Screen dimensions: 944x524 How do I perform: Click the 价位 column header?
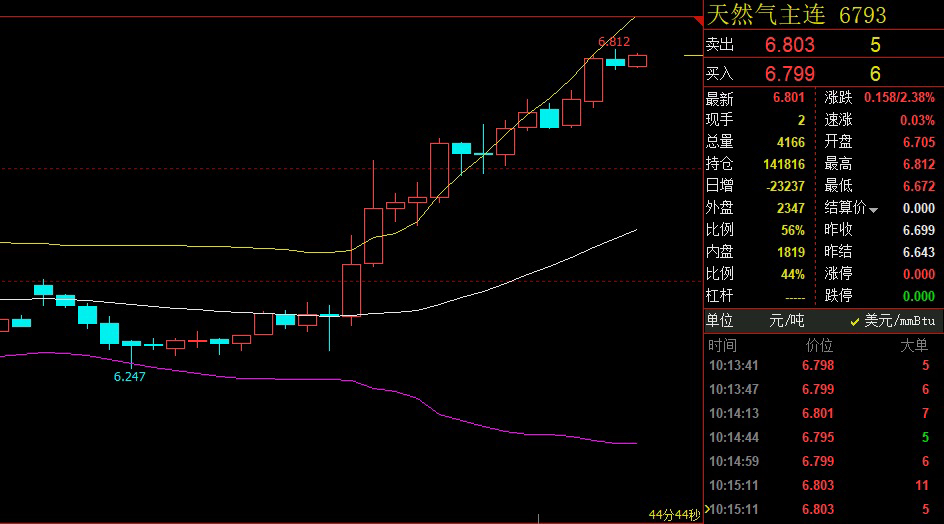pyautogui.click(x=819, y=345)
